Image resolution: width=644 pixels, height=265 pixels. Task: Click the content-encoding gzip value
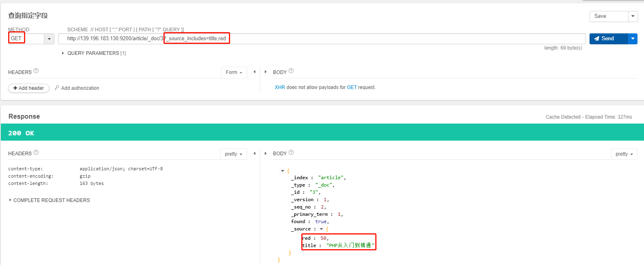click(x=85, y=176)
